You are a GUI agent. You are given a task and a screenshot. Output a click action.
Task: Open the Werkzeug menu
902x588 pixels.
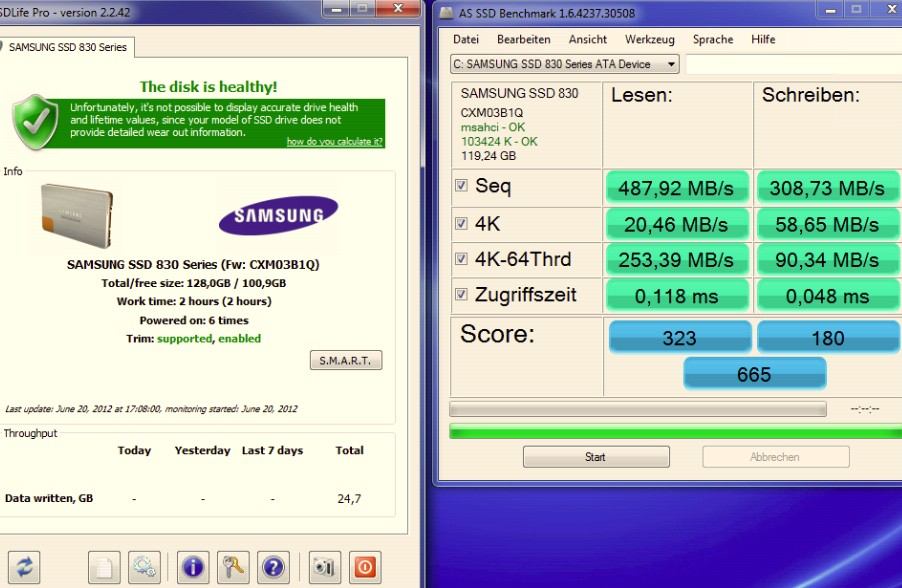[649, 39]
